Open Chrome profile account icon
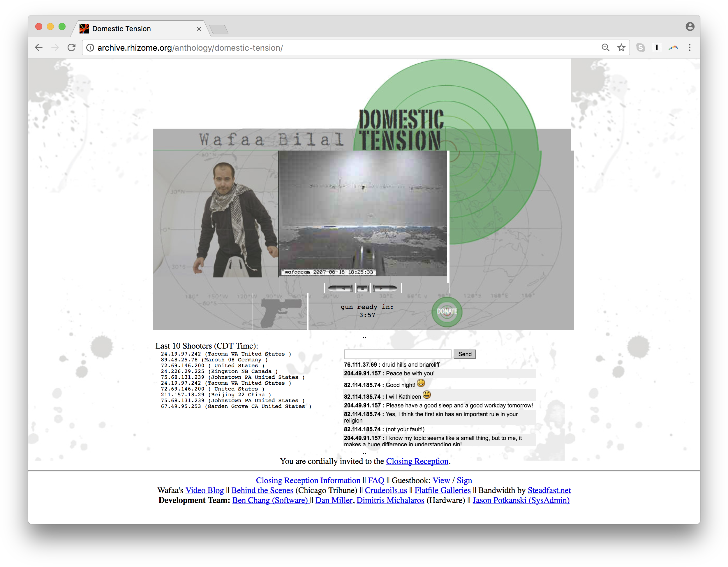The image size is (728, 567). coord(690,27)
